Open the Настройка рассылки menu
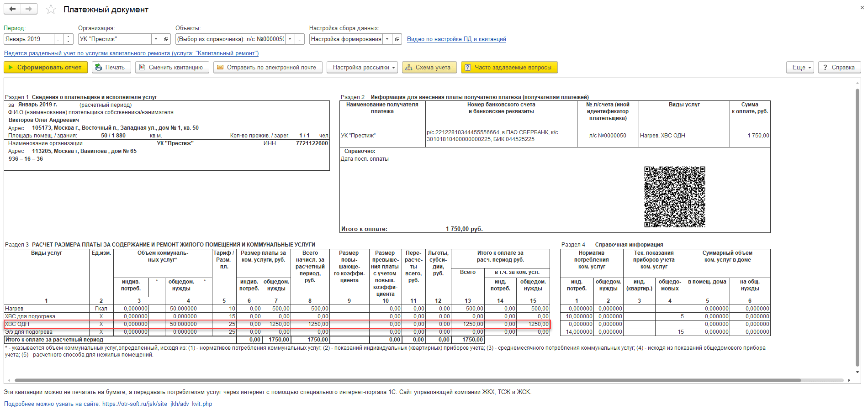This screenshot has height=410, width=868. point(362,68)
